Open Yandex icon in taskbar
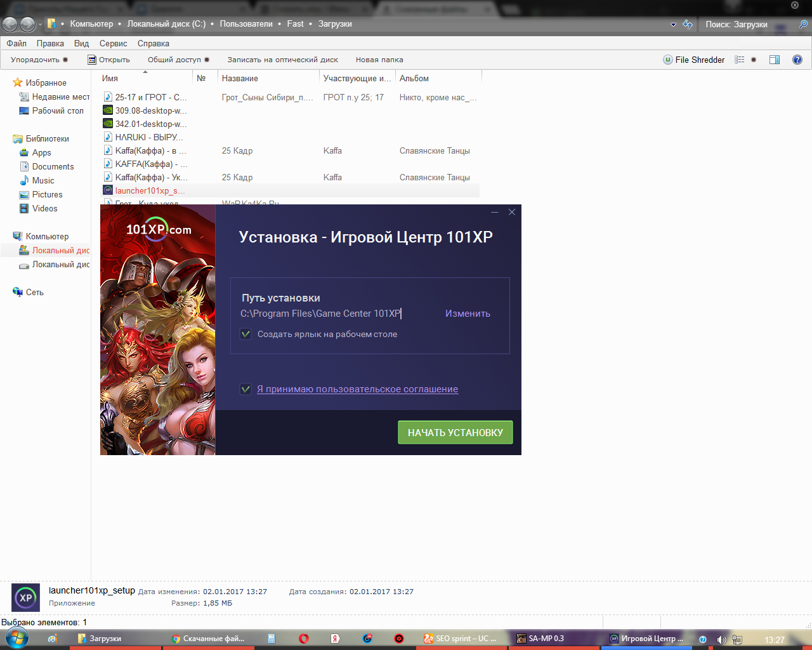 coord(335,639)
